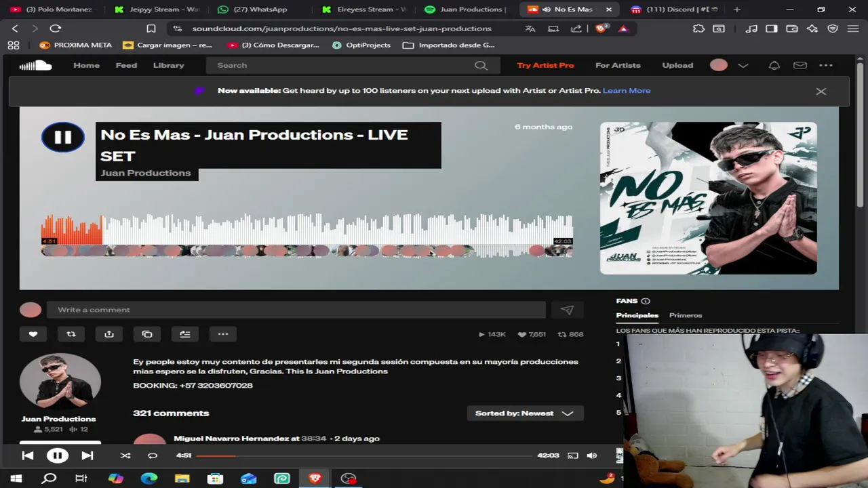Open the notifications bell
This screenshot has width=868, height=488.
774,65
